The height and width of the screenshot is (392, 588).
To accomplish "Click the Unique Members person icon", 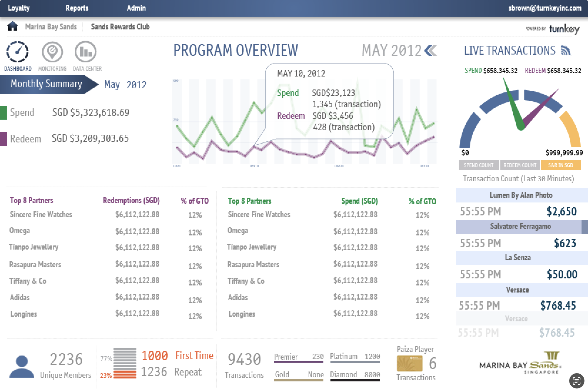I will tap(22, 366).
